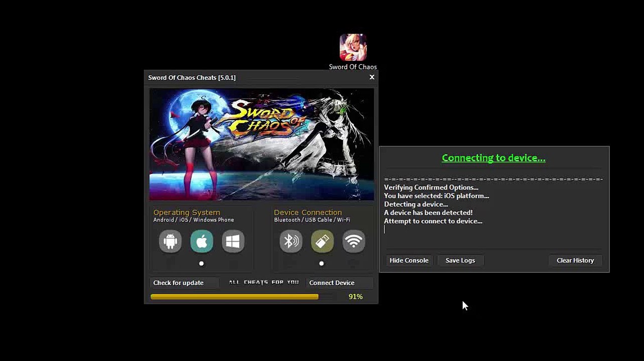Click 'Bluetooth / USB Cable / Wi-Fi' subtitle

tap(312, 220)
